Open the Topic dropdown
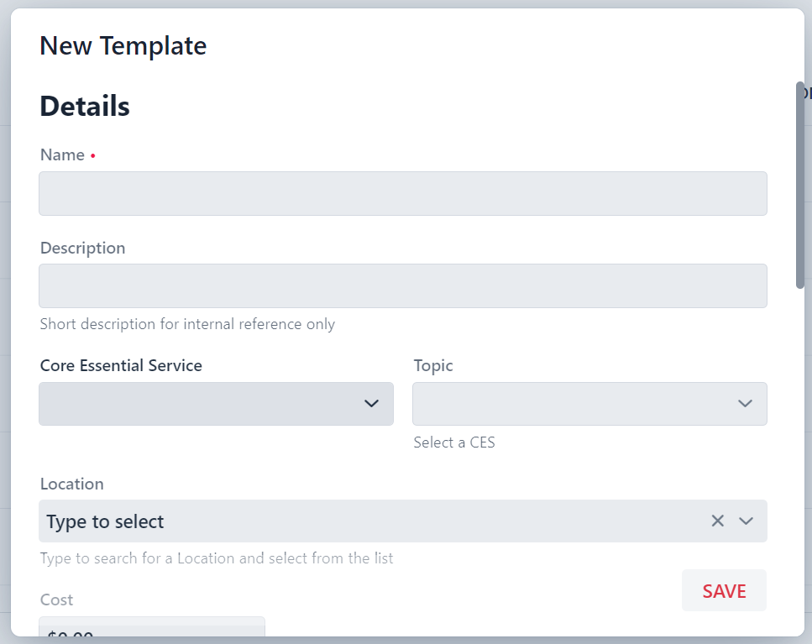This screenshot has width=812, height=644. (x=589, y=404)
